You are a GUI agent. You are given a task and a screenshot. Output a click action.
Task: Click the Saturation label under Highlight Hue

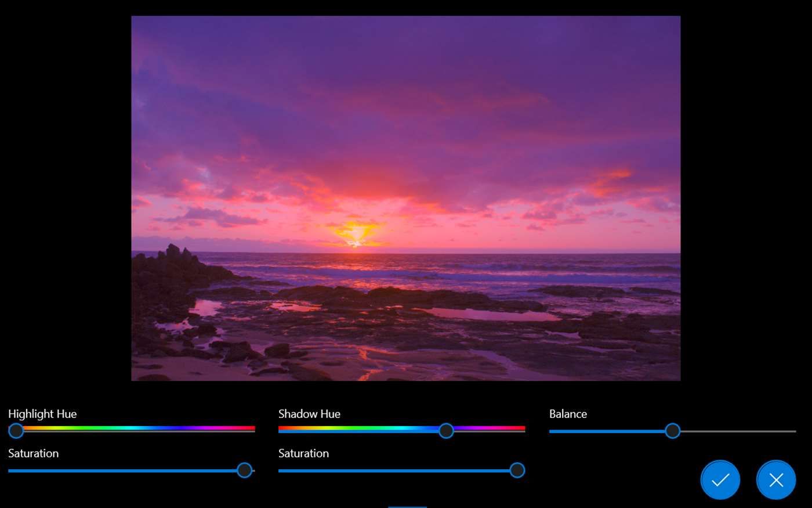tap(33, 453)
